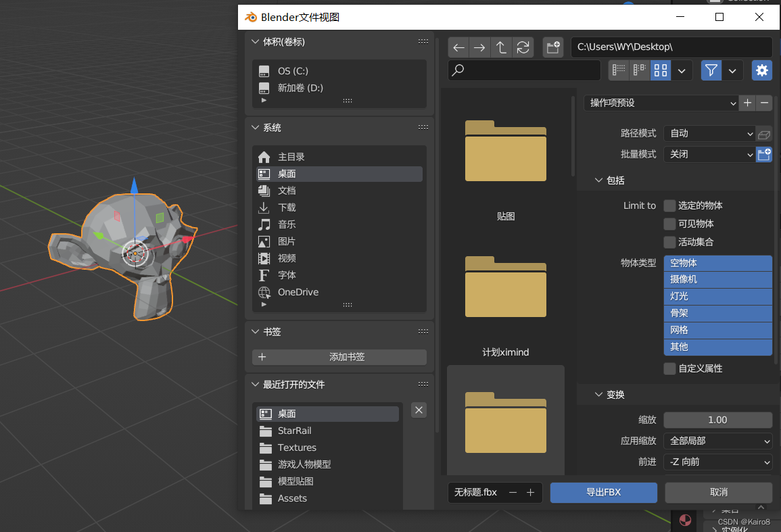
Task: Click file path field C:\Users\WY\Desktop\
Action: point(671,47)
